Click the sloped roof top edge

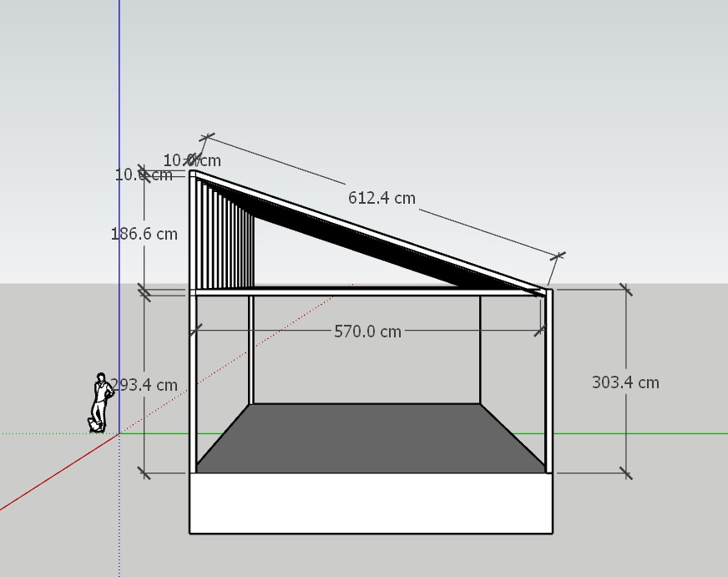pos(376,230)
